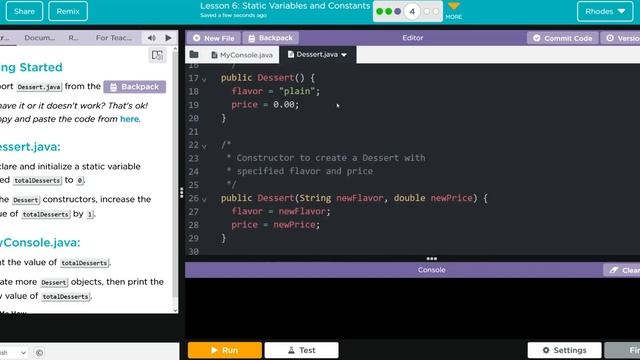Open the language selector dropdown

(13, 352)
